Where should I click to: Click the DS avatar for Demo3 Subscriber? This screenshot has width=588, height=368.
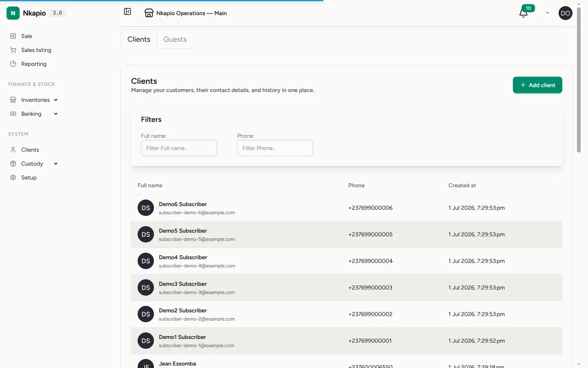(146, 287)
